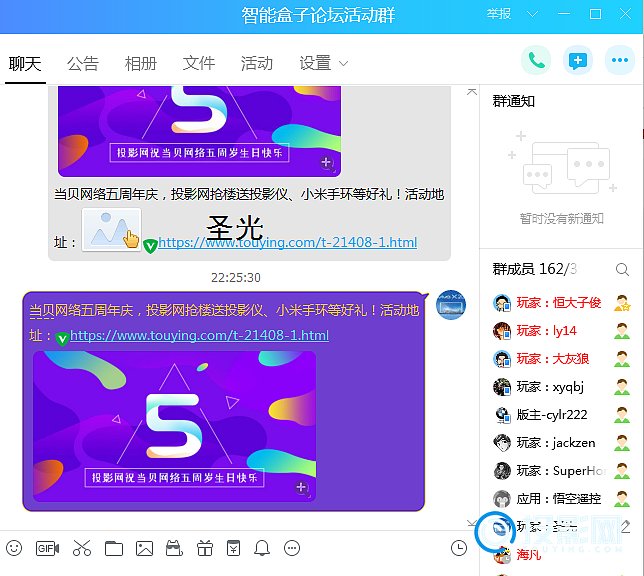Open the 活动 tab

(x=257, y=64)
